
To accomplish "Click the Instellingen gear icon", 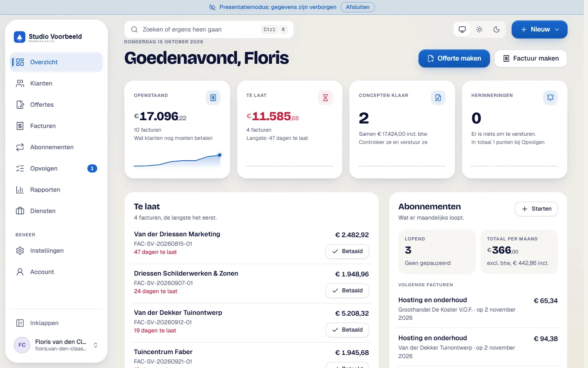I will point(20,251).
